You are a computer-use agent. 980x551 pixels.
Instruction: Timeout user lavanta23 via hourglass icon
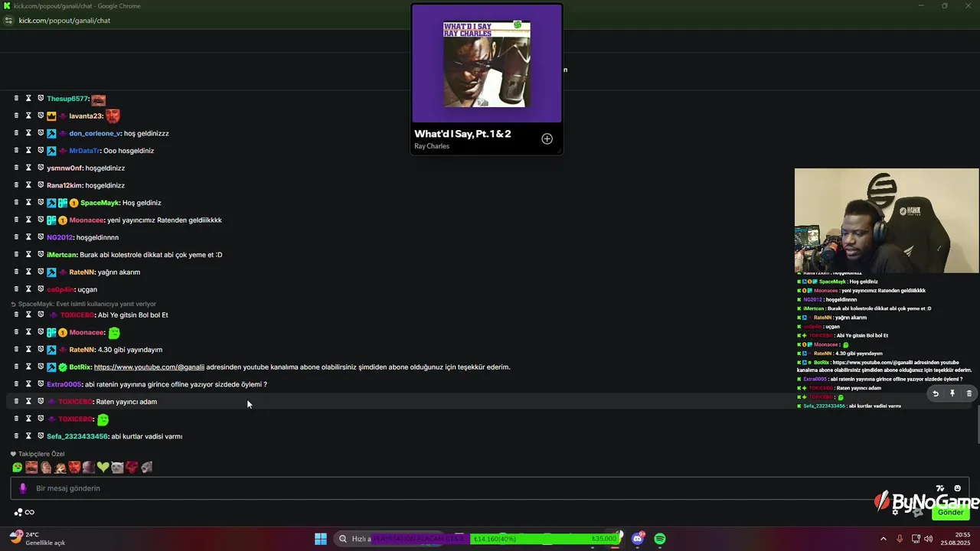pos(28,116)
